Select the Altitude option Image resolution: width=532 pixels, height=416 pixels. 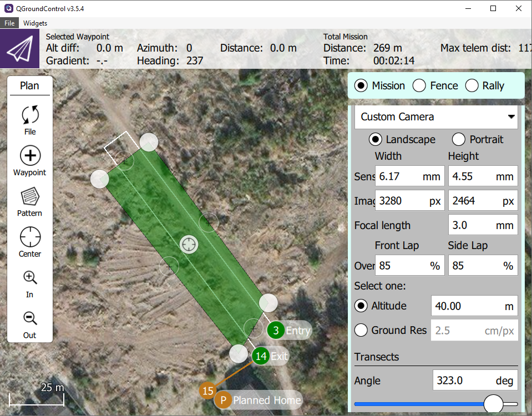(361, 306)
